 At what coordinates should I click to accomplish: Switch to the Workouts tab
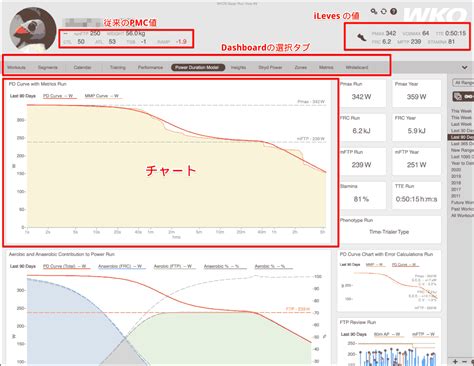tap(16, 68)
